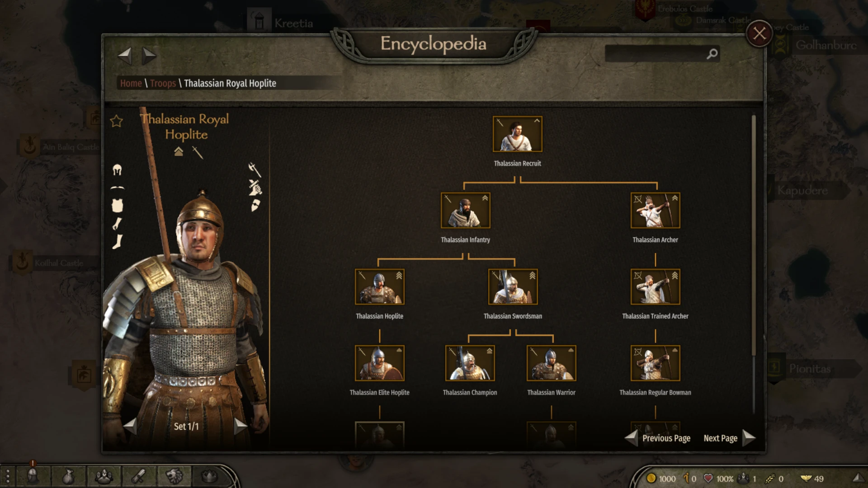Open the Thalassian Recruit troop portrait
The image size is (868, 488).
pos(518,134)
